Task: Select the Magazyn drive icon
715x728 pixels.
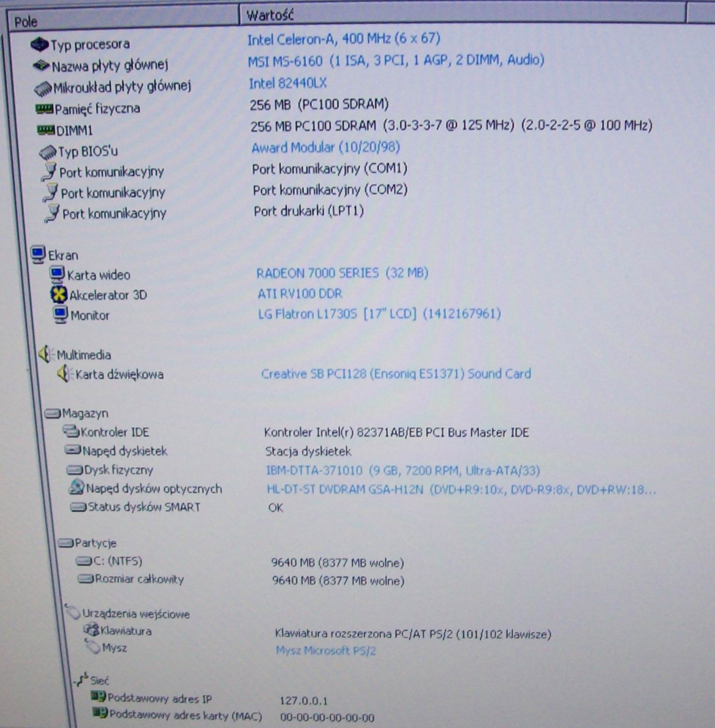Action: tap(53, 414)
